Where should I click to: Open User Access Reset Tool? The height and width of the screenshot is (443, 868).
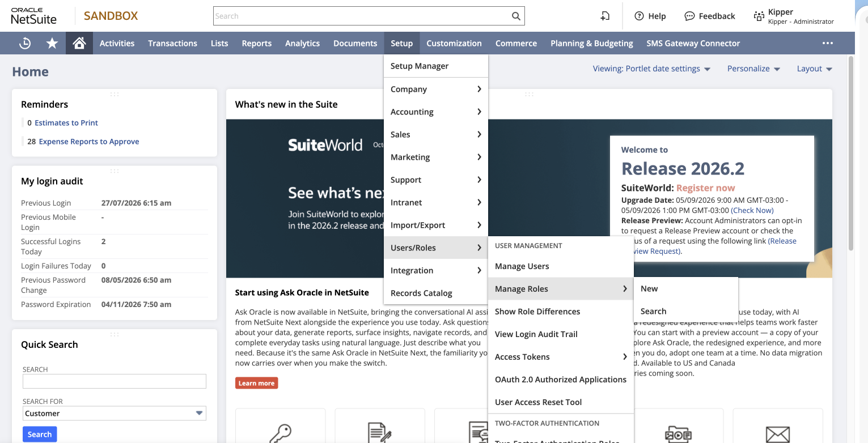(x=561, y=402)
